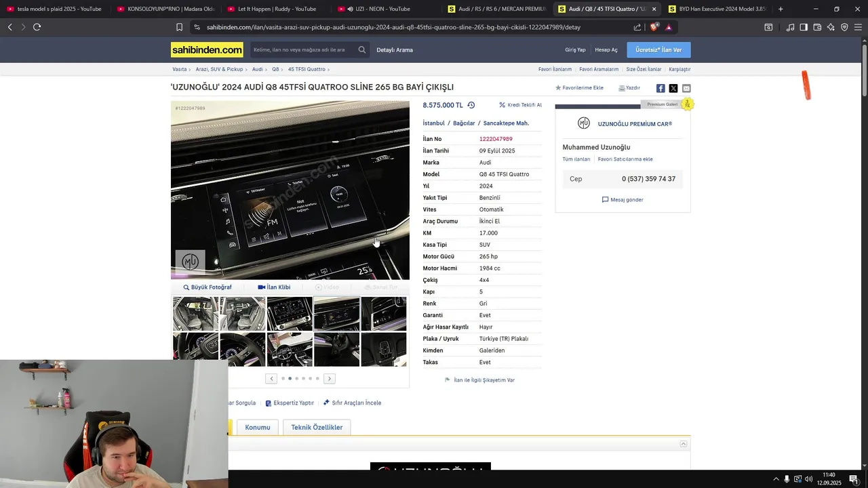Click Mesaj gönder to message seller
This screenshot has height=488, width=868.
click(623, 200)
